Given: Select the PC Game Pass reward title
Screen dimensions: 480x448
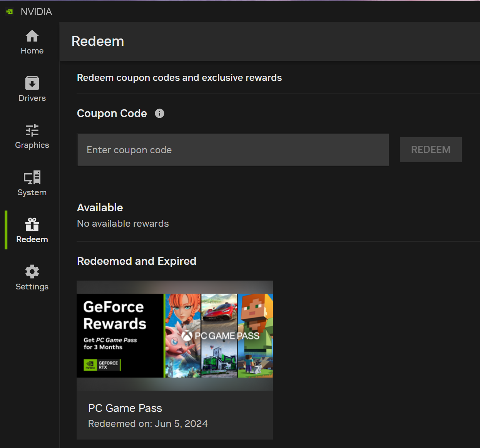Looking at the screenshot, I should [x=125, y=408].
